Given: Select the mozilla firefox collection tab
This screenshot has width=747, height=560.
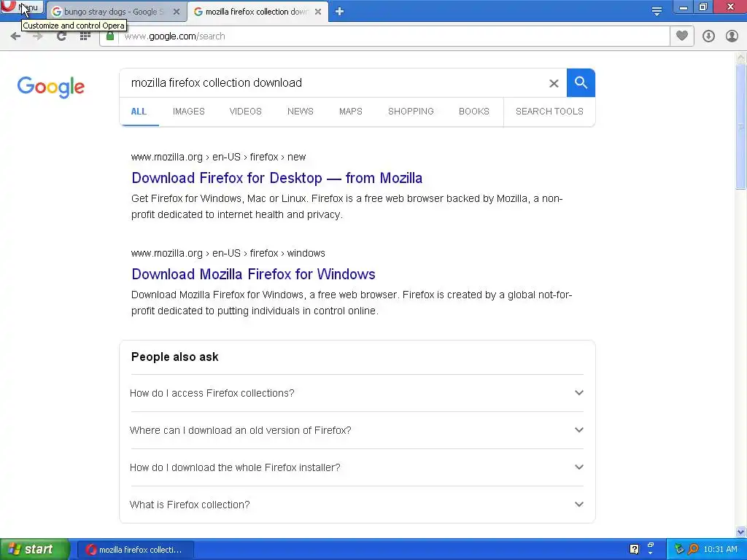Looking at the screenshot, I should [258, 12].
